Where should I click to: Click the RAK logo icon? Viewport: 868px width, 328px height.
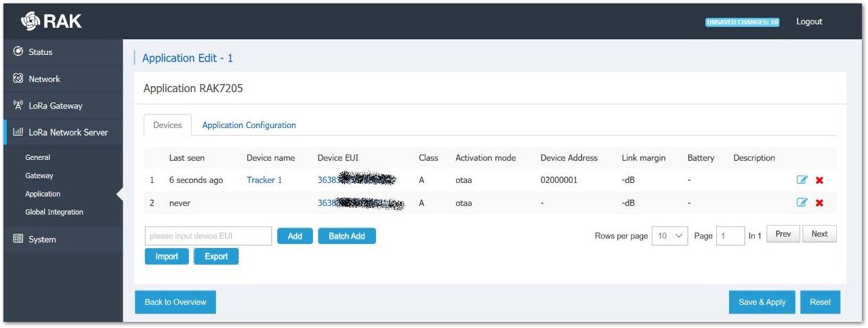coord(31,21)
